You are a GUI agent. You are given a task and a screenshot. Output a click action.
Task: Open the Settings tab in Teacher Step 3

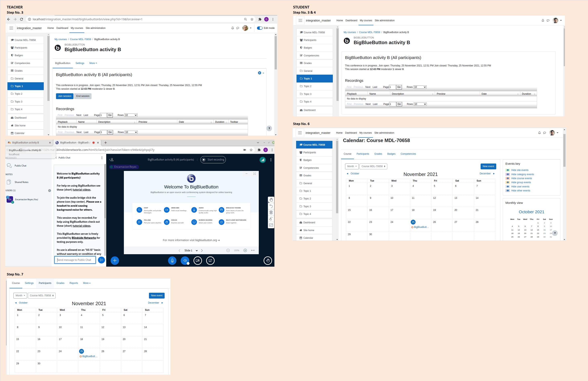[80, 63]
